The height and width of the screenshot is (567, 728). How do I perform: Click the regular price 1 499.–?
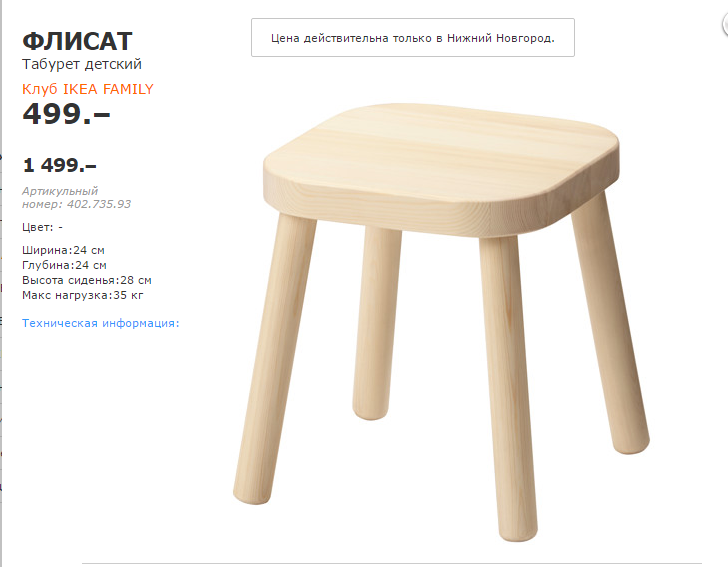[60, 165]
